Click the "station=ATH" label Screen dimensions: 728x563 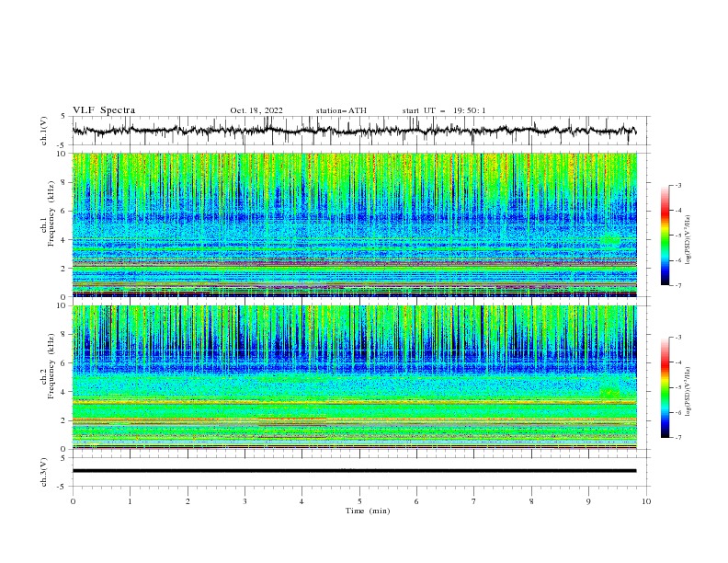pos(341,110)
